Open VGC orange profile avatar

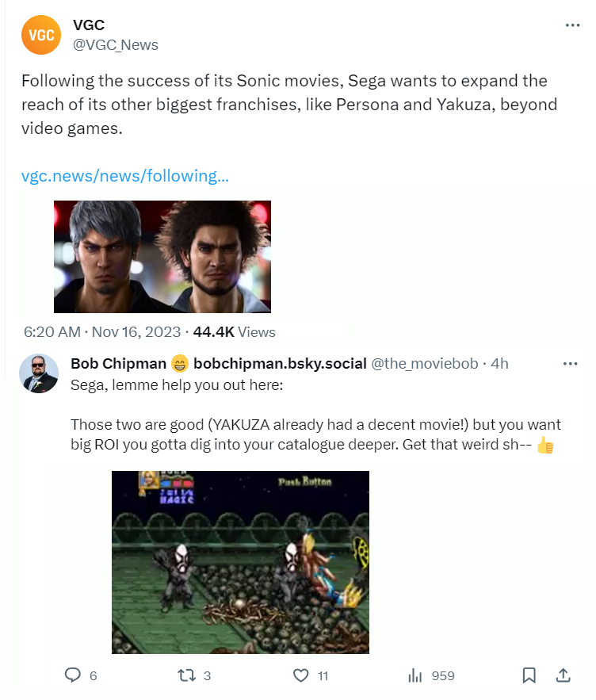tap(41, 35)
